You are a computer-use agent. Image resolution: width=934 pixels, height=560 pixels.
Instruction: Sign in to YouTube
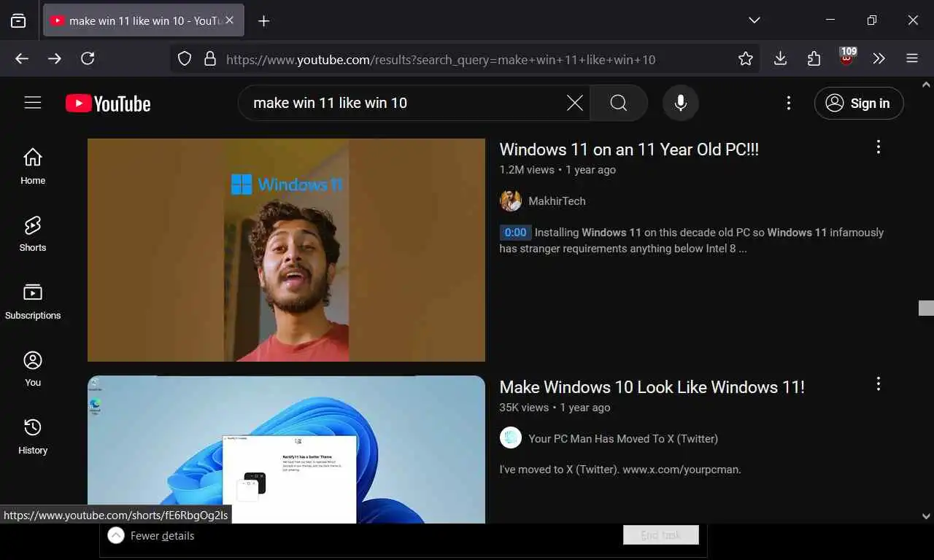tap(859, 103)
